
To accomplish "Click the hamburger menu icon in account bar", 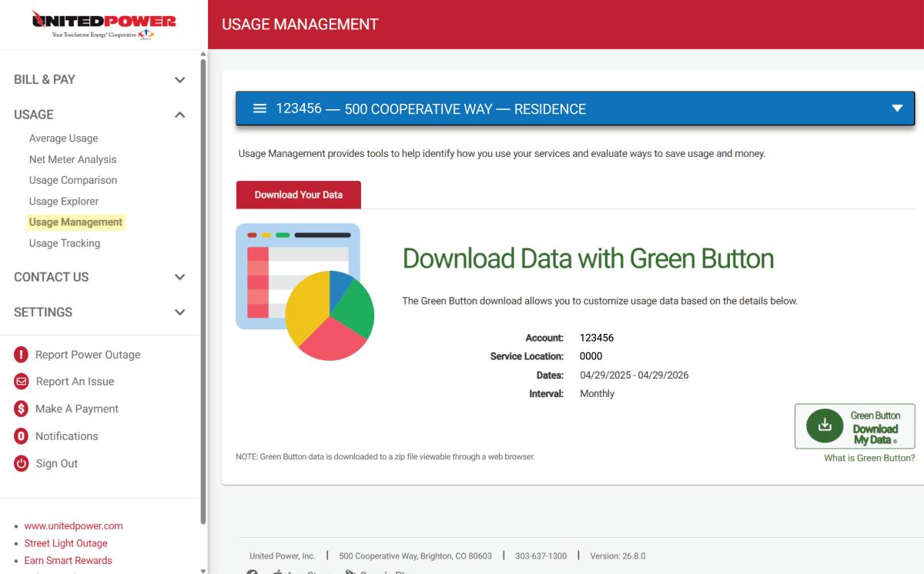I will click(260, 108).
